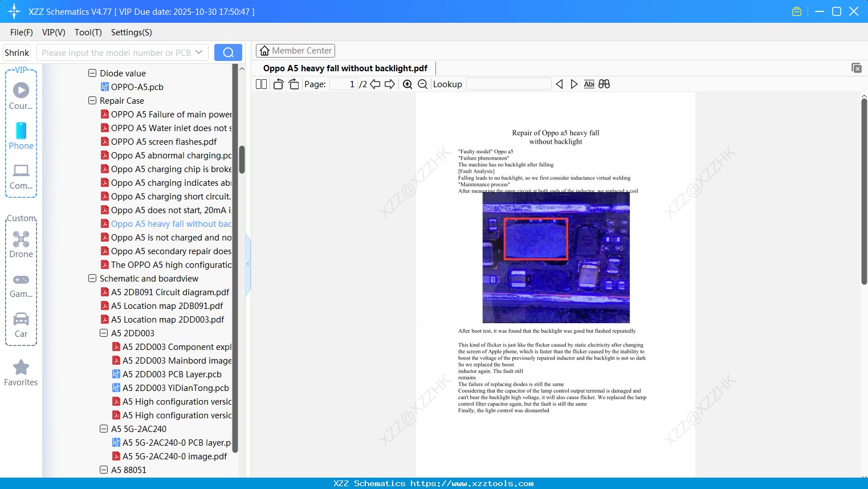Image resolution: width=868 pixels, height=489 pixels.
Task: Click the XZZ Schematics app logo
Action: 14,11
